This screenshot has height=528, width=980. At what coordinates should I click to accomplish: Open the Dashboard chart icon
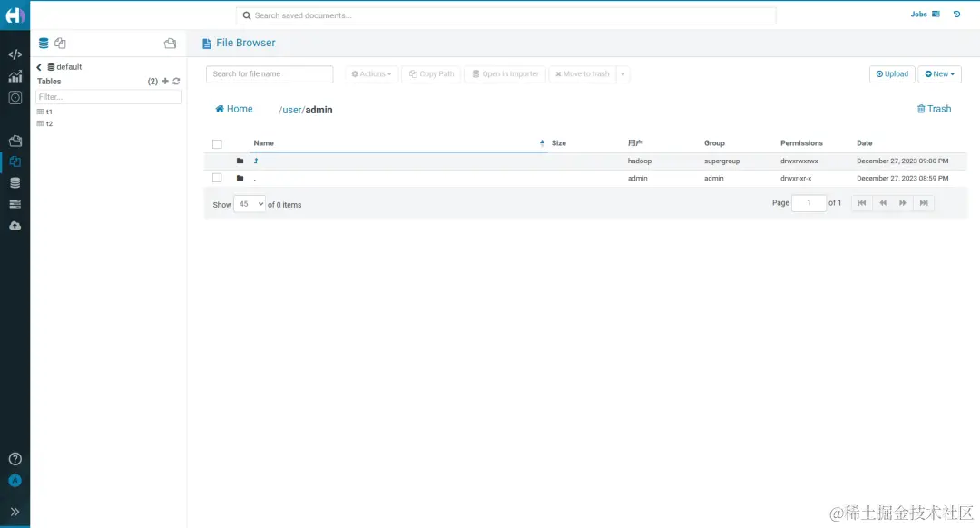tap(15, 76)
